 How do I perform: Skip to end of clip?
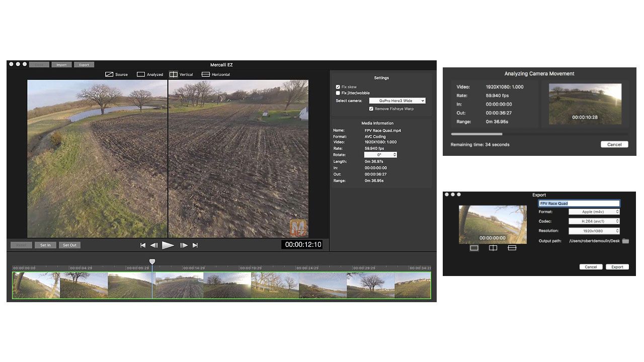(x=195, y=245)
